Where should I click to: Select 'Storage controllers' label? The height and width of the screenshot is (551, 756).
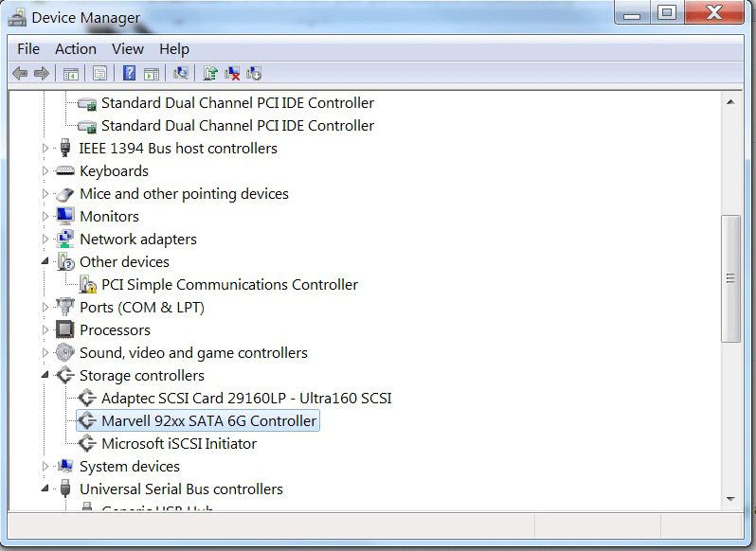tap(142, 375)
